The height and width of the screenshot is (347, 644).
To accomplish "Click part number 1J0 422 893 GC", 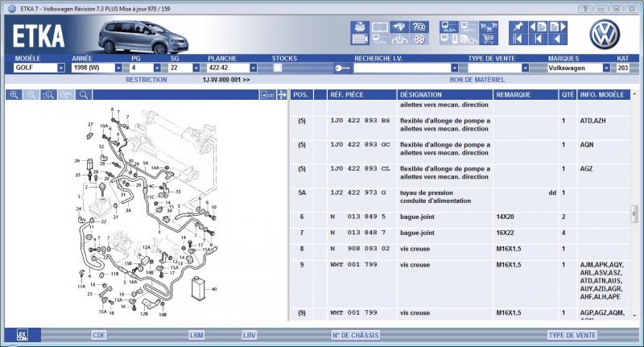I will pyautogui.click(x=360, y=145).
